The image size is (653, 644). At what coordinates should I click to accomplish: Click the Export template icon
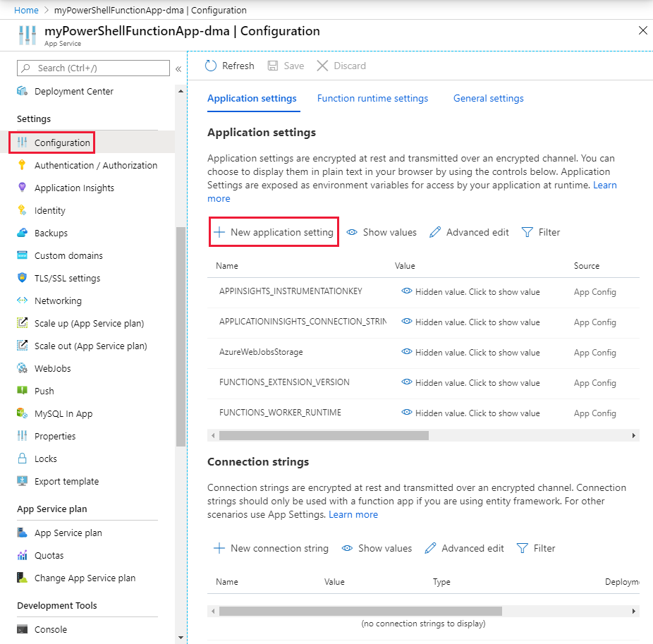22,481
